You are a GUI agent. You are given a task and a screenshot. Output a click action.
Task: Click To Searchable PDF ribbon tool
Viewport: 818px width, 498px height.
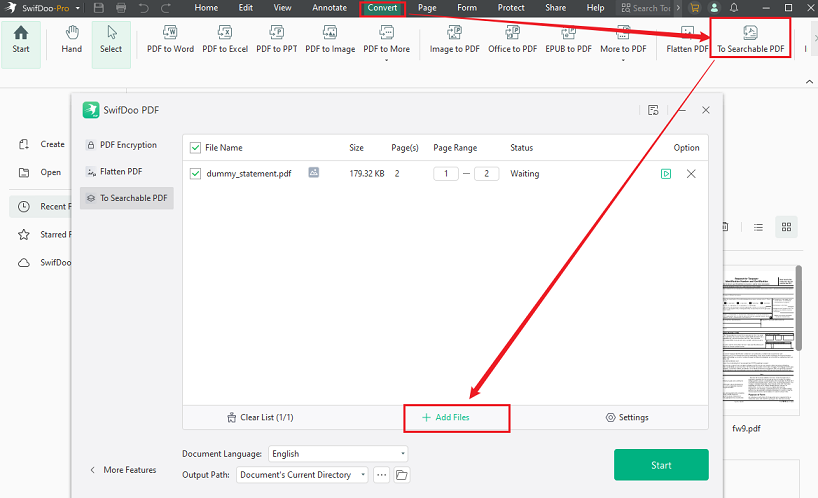coord(750,40)
